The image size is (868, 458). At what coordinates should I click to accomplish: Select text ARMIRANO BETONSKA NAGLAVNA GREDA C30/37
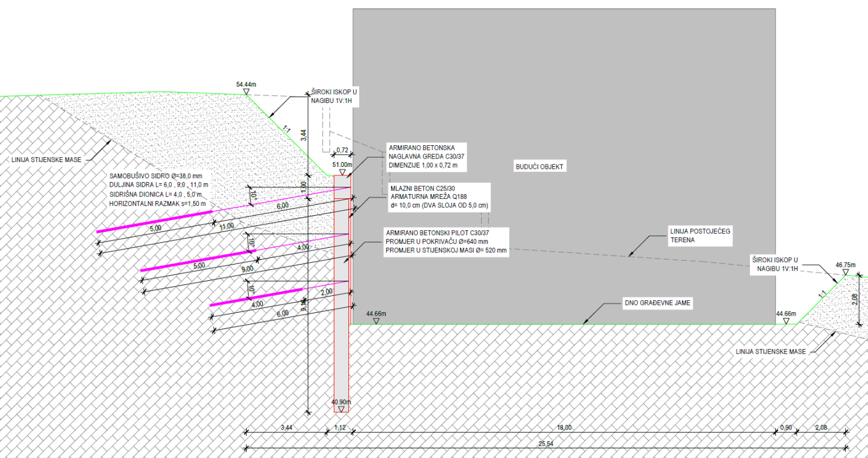(426, 152)
